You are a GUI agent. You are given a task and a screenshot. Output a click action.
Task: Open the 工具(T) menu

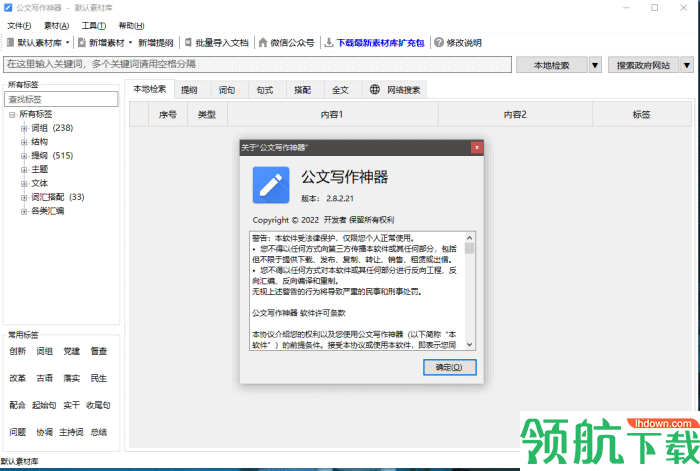click(94, 26)
